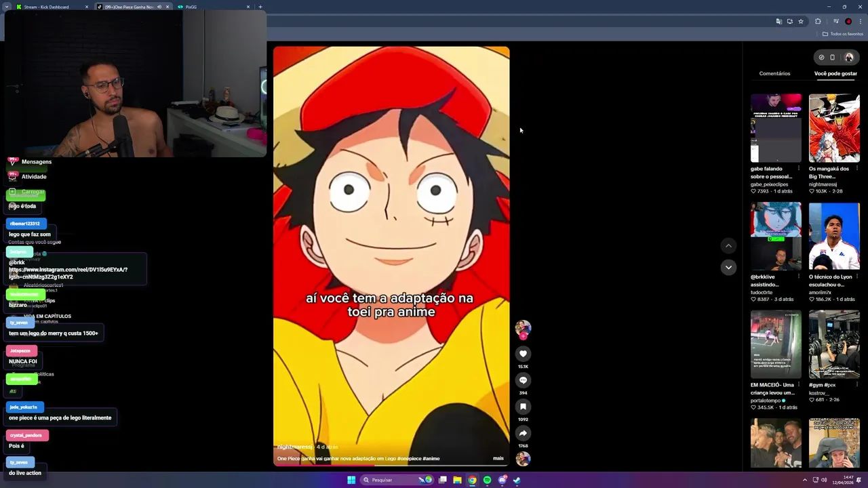Open comments via the speech bubble icon
The height and width of the screenshot is (488, 868).
523,380
